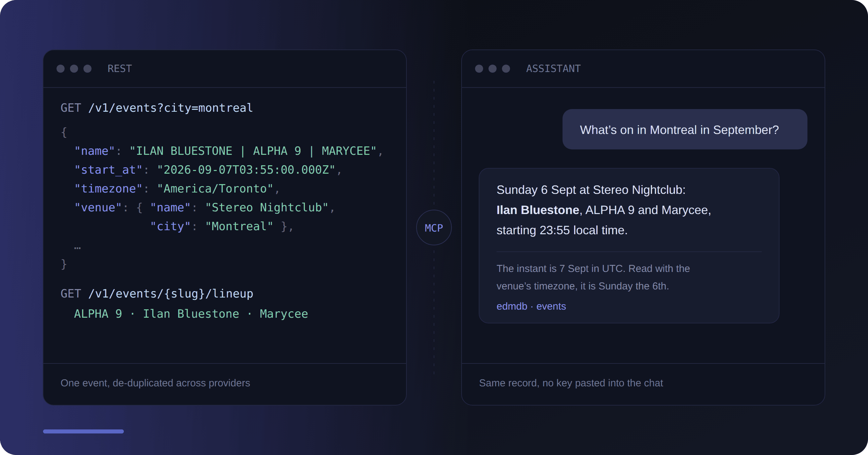Click the 'The instant is 7 Sept in UTC' note
This screenshot has width=868, height=455.
coord(593,277)
